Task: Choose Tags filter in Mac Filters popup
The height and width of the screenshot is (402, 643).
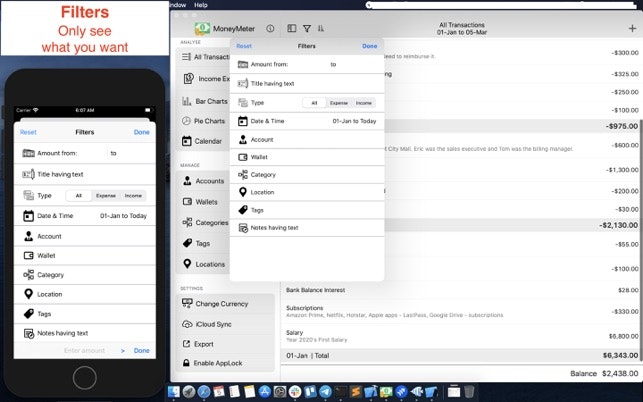Action: [307, 210]
